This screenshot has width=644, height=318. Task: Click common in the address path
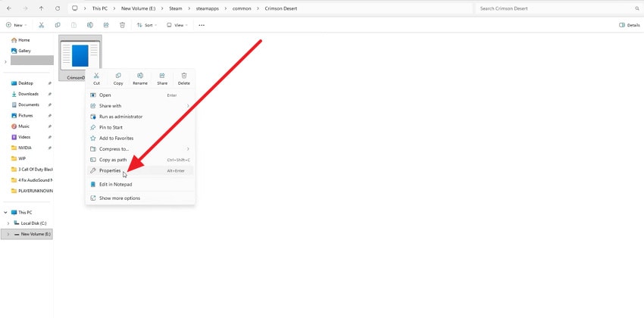pos(242,8)
